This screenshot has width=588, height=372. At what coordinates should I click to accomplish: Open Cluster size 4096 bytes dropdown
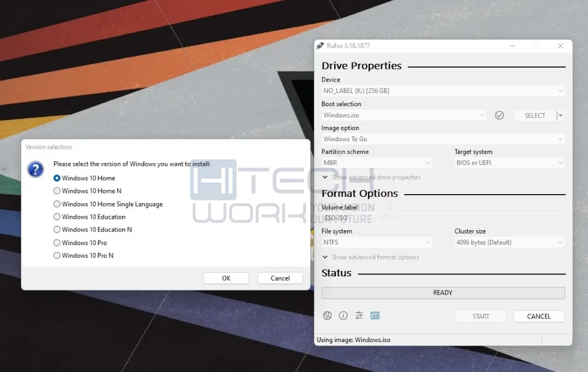click(509, 242)
